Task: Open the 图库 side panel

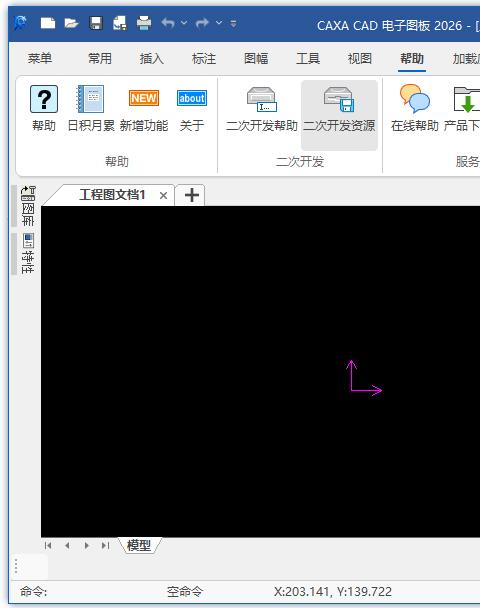Action: click(27, 206)
